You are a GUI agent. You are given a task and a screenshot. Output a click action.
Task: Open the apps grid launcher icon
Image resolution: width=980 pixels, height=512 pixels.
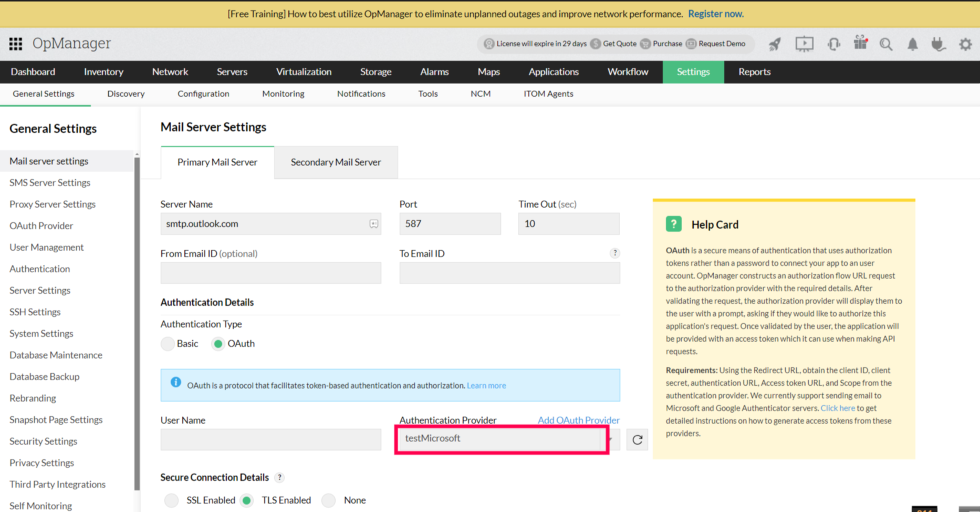[x=16, y=44]
